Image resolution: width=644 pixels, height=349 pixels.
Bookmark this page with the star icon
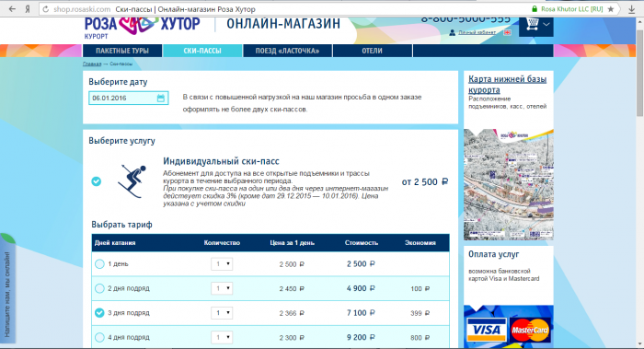611,9
